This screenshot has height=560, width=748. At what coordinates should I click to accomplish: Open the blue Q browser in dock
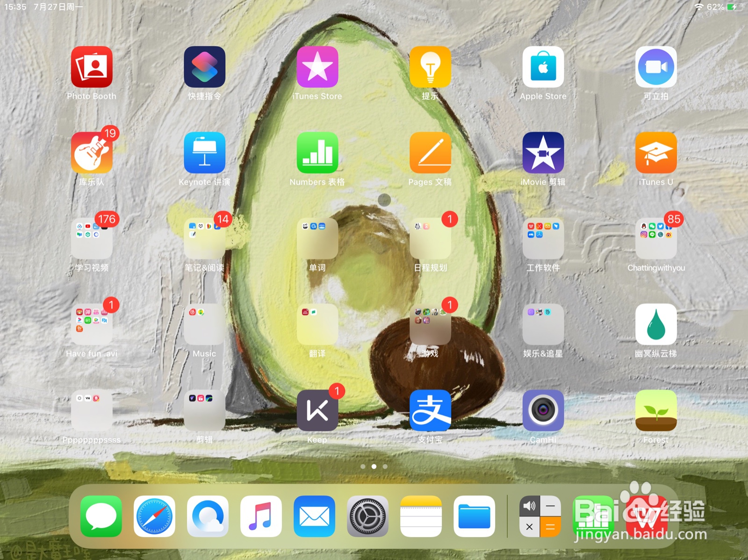coord(208,516)
